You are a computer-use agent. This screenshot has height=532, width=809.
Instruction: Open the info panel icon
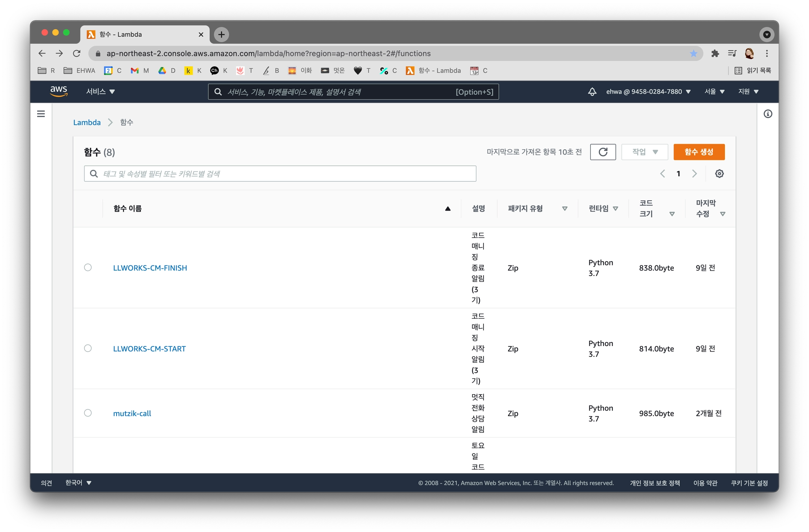point(768,114)
